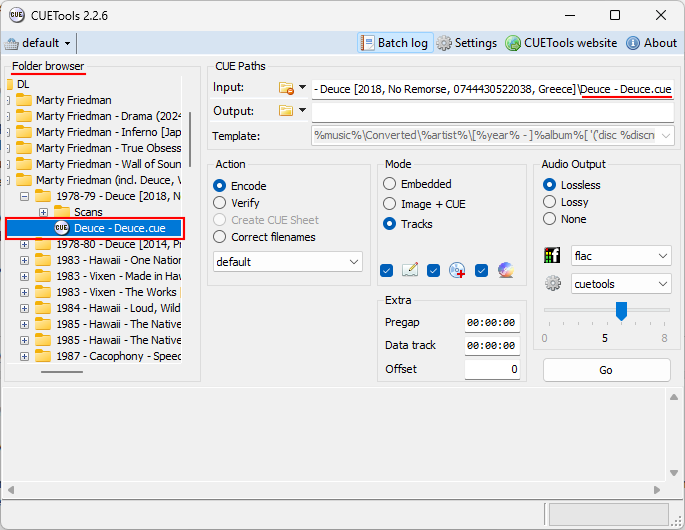This screenshot has width=685, height=530.
Task: Open the Output browse mode arrow
Action: (302, 110)
